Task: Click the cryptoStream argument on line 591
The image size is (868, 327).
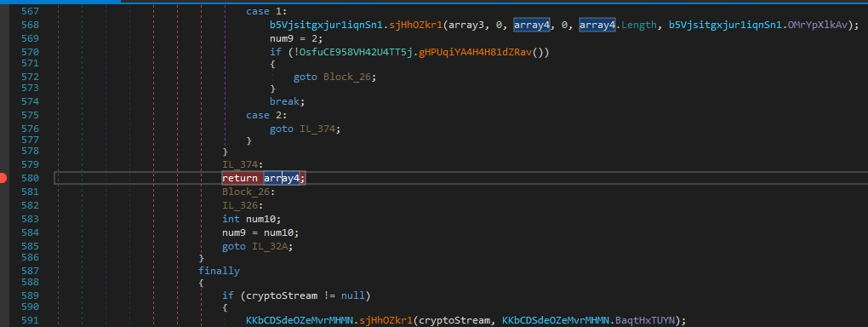Action: coord(455,320)
